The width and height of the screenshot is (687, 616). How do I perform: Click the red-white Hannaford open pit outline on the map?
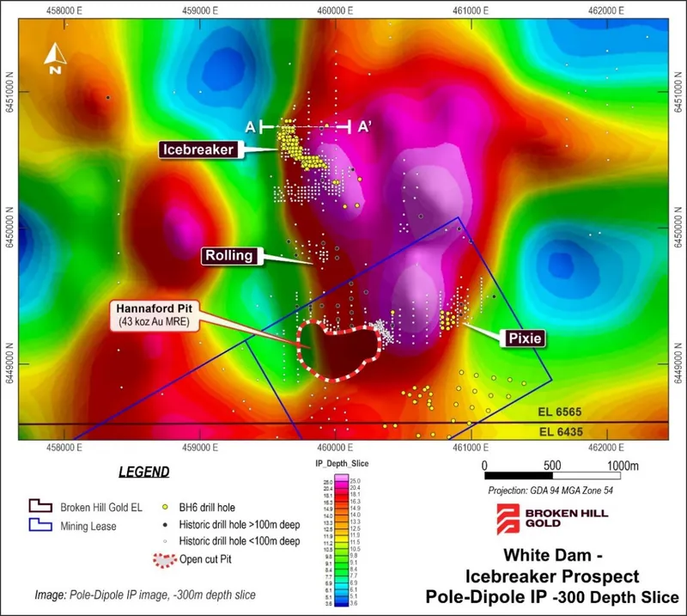(337, 351)
